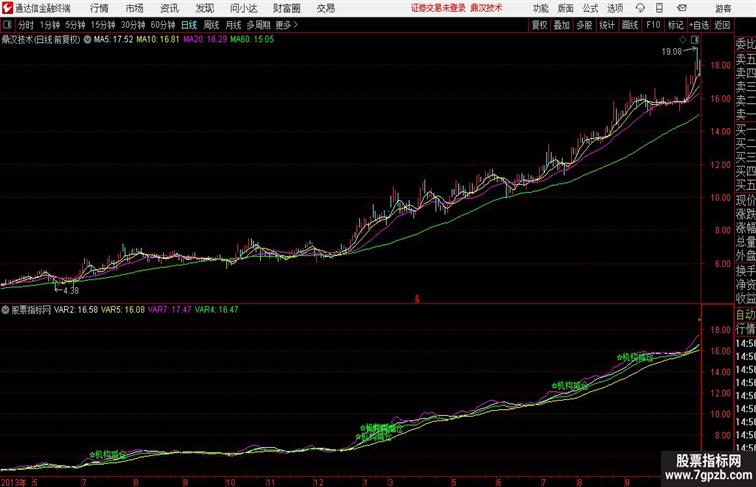Image resolution: width=756 pixels, height=487 pixels.
Task: Expand 更多 period options
Action: tap(286, 25)
